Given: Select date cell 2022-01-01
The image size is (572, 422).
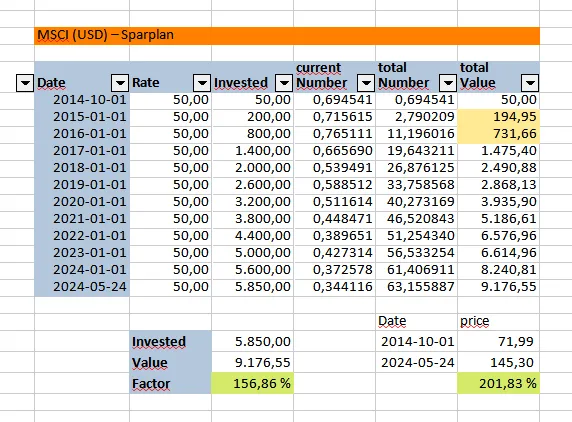Looking at the screenshot, I should pyautogui.click(x=82, y=236).
